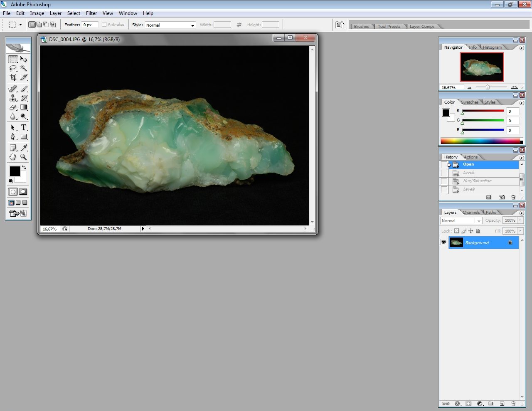Select the Eraser tool

click(x=13, y=107)
